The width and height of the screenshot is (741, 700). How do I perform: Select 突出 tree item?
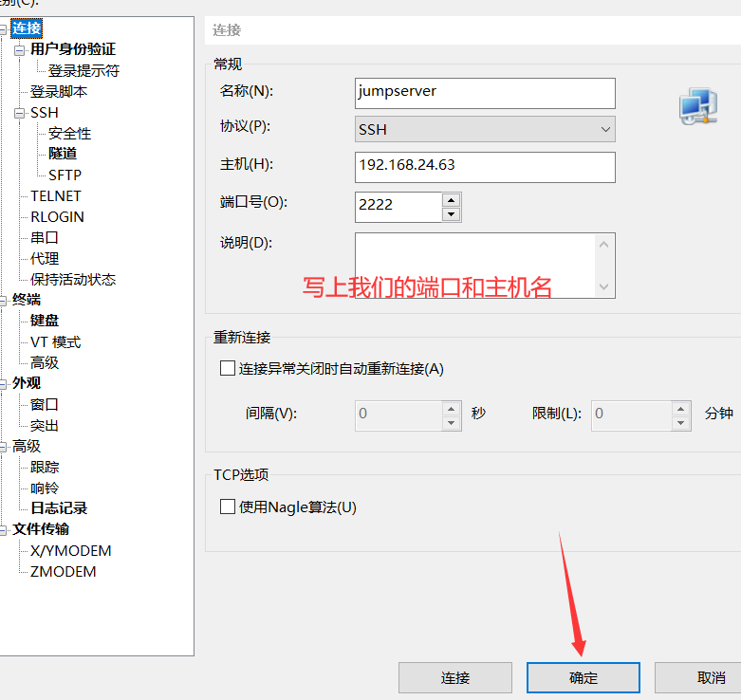coord(45,425)
